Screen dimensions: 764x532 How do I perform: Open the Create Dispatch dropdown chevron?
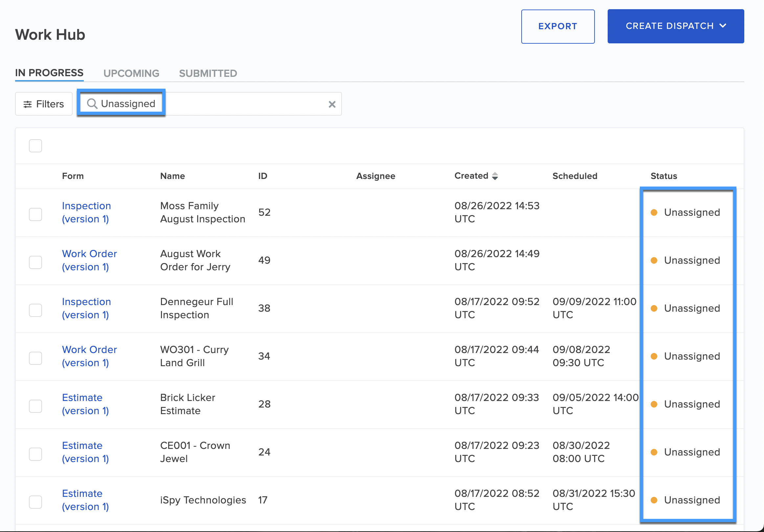(x=723, y=26)
